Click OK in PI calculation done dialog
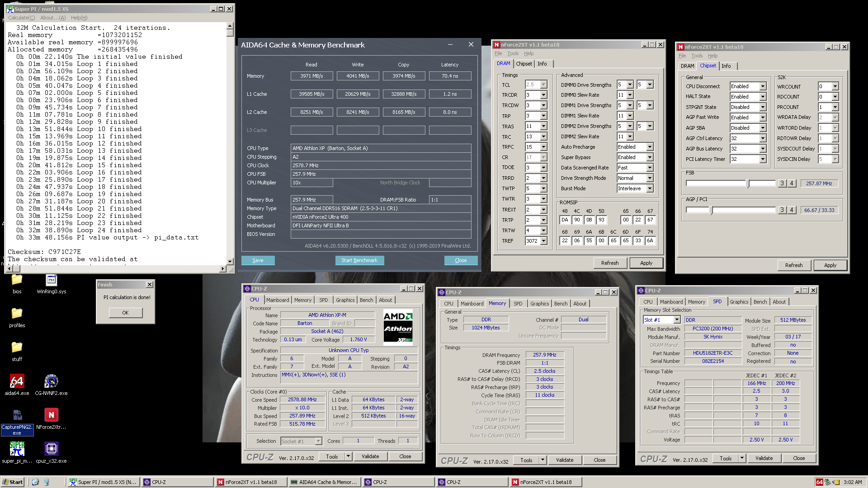868x488 pixels. [125, 313]
